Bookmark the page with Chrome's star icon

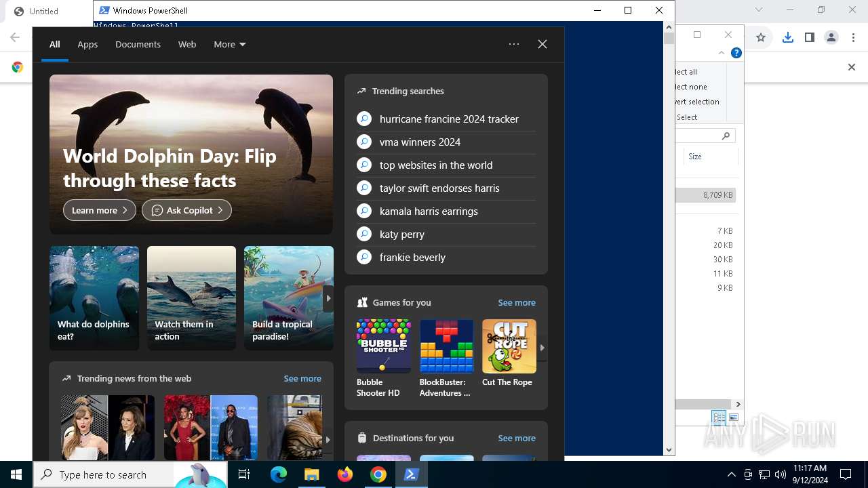761,38
